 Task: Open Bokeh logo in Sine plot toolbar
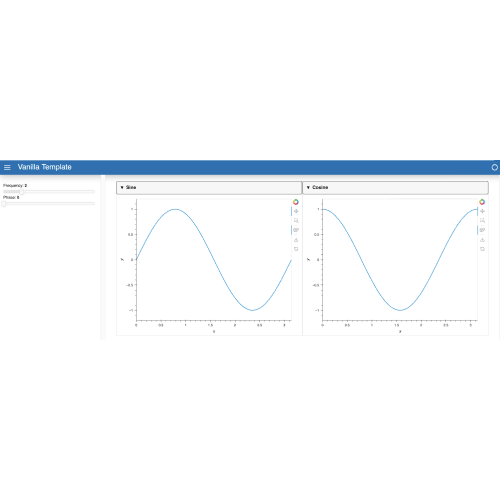tap(296, 202)
